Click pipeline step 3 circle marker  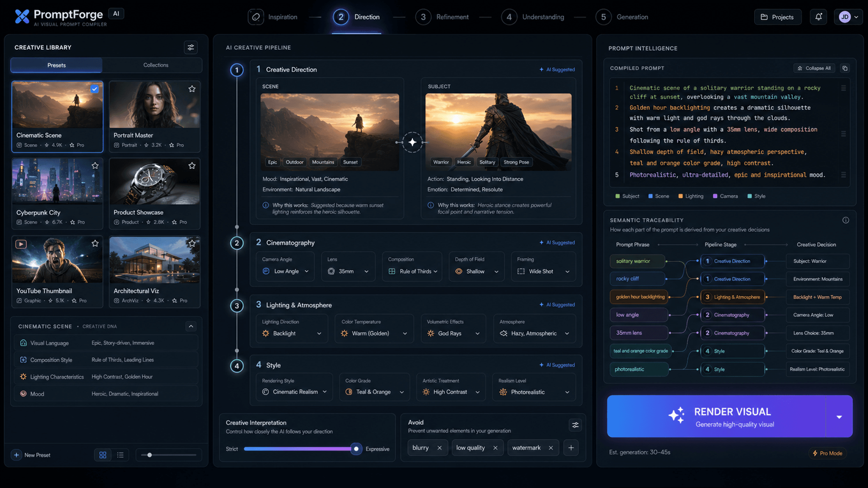[236, 306]
